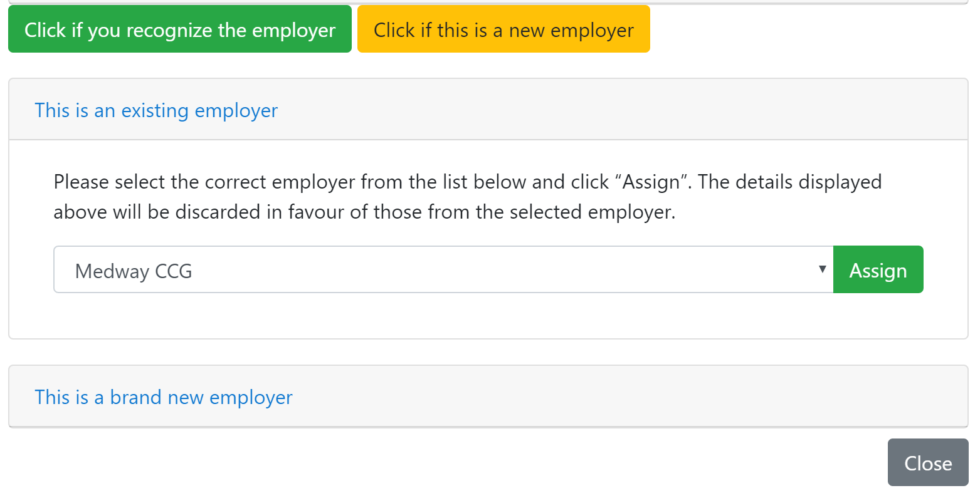Click the dropdown arrow beside Medway CCG
The height and width of the screenshot is (498, 980).
822,270
